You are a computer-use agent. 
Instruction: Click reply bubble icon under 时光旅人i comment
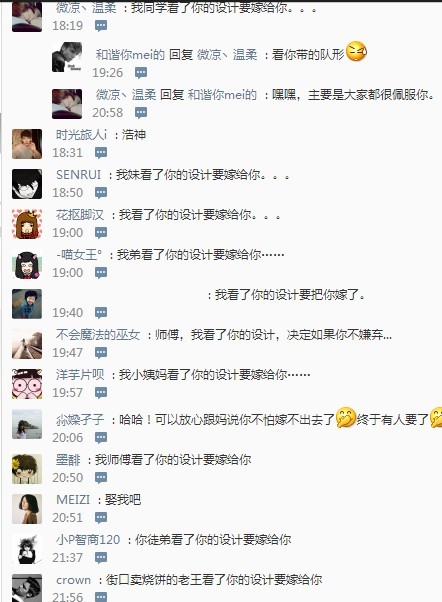click(x=101, y=153)
